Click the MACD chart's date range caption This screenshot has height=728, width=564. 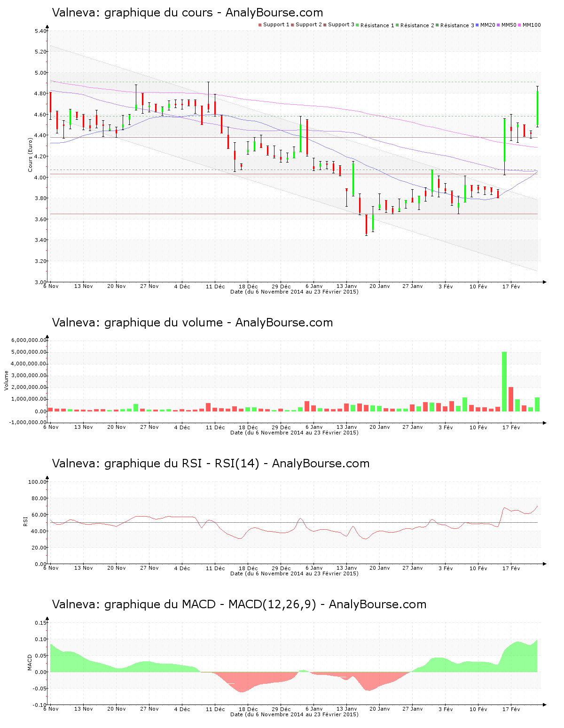point(294,714)
